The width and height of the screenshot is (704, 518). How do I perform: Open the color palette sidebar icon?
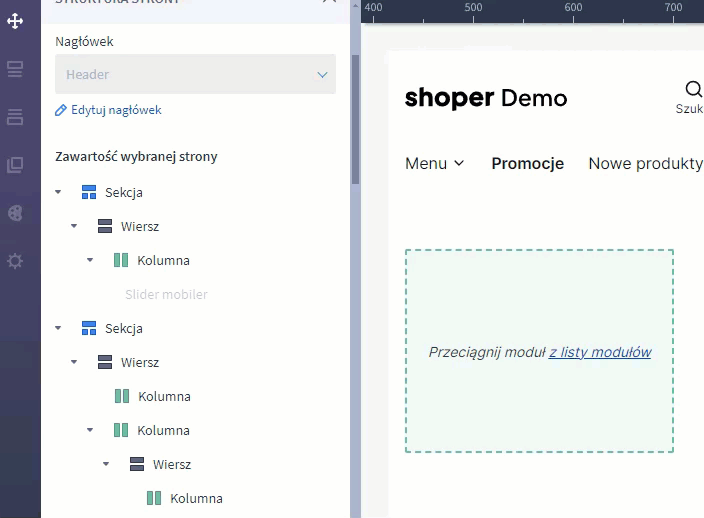tap(15, 213)
